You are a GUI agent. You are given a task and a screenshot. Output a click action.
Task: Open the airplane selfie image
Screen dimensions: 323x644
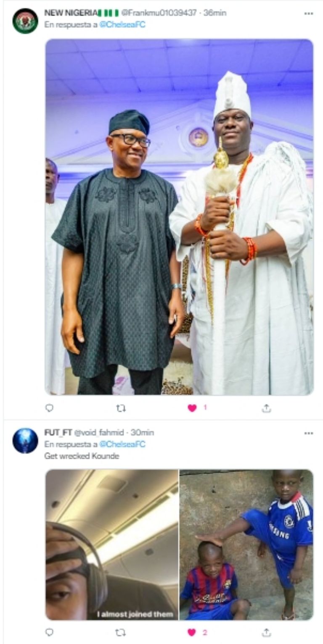pyautogui.click(x=111, y=544)
